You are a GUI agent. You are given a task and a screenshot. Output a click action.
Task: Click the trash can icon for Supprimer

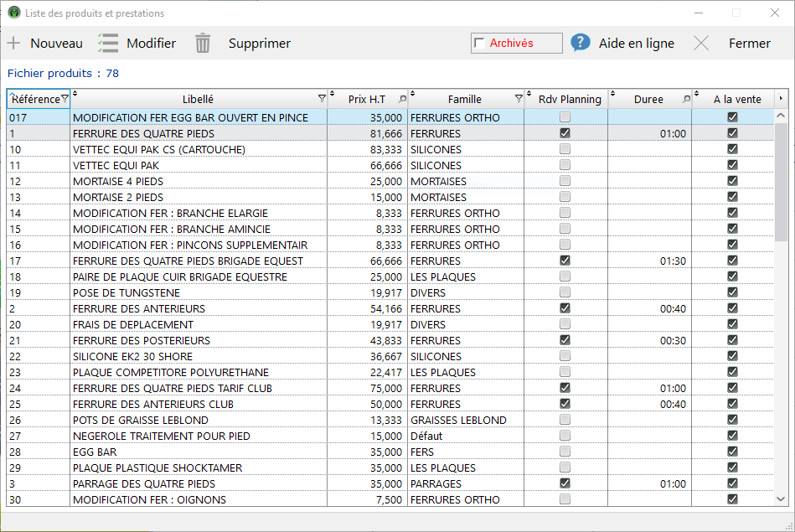tap(203, 43)
